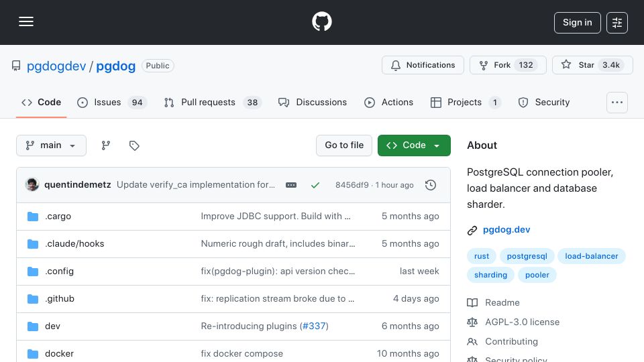Open the Discussions tab
The image size is (644, 362).
pos(313,102)
